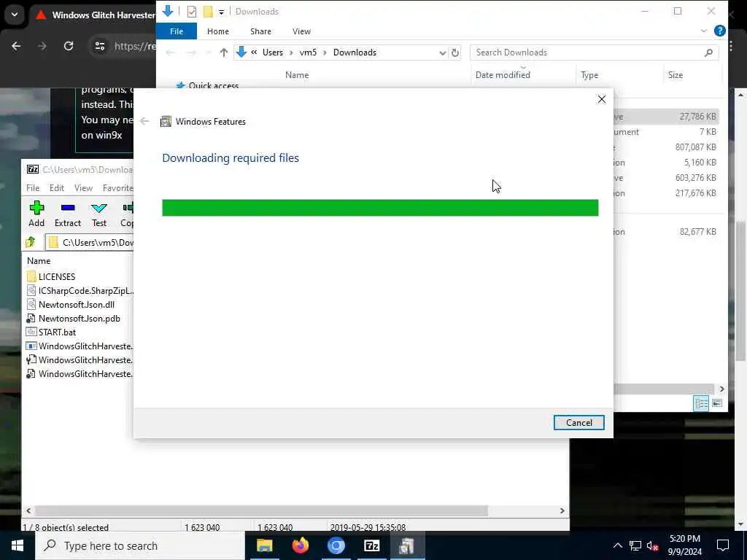
Task: Click Add icon in 7-Zip toolbar
Action: coord(36,214)
